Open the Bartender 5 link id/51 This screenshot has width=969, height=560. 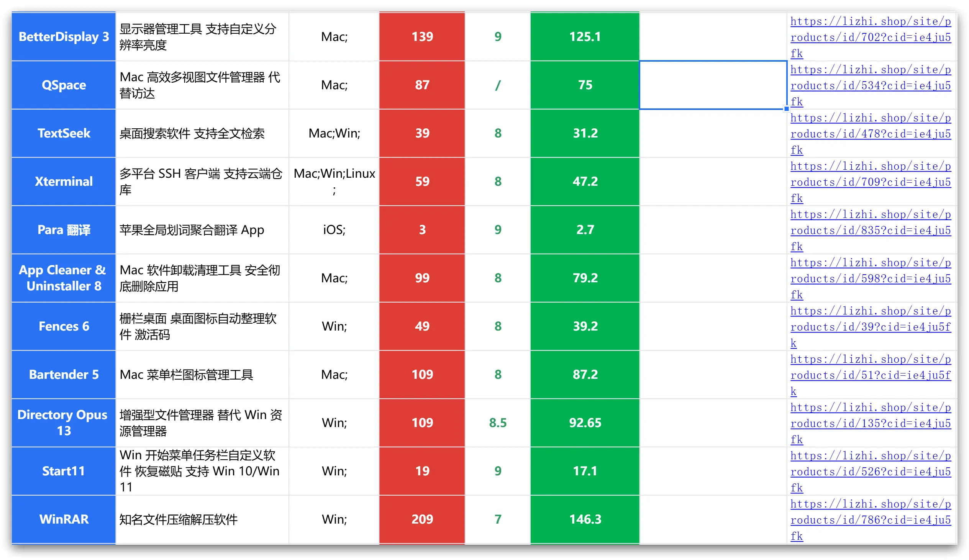[x=871, y=375]
